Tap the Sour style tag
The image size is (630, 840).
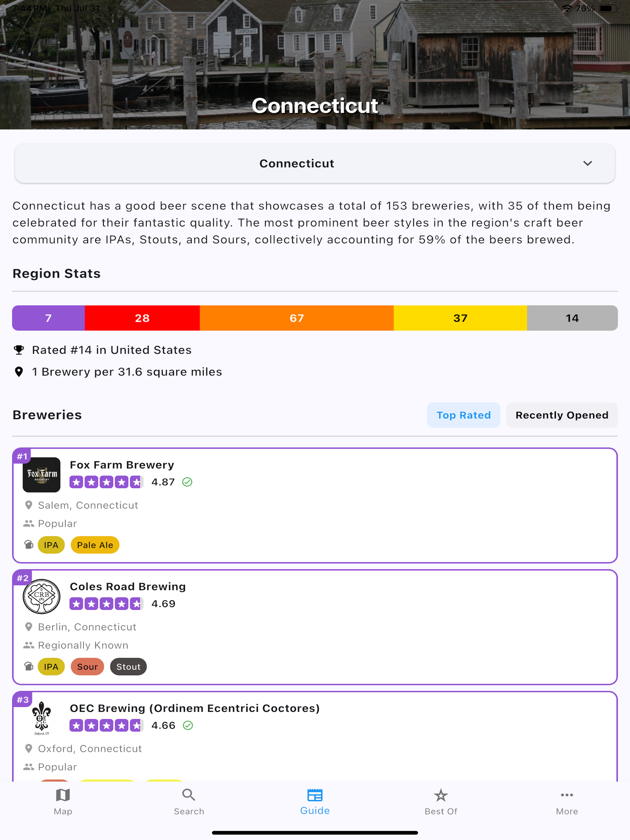[x=87, y=666]
